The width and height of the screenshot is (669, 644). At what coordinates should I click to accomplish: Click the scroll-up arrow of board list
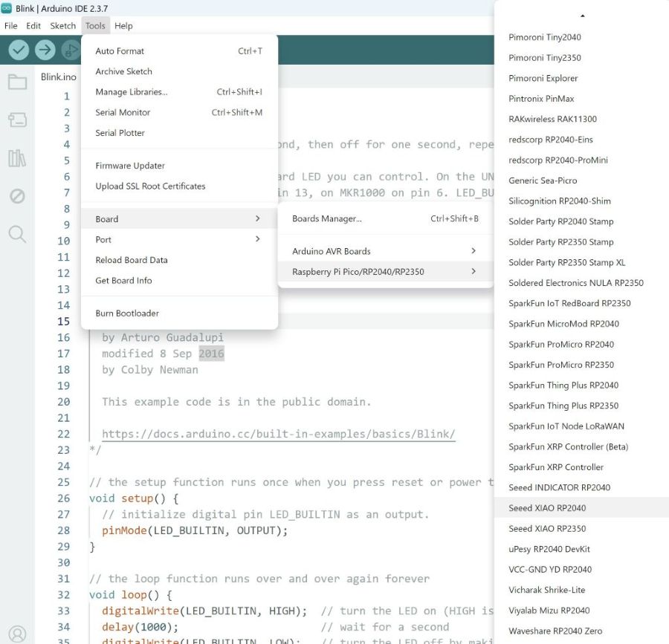click(x=582, y=16)
